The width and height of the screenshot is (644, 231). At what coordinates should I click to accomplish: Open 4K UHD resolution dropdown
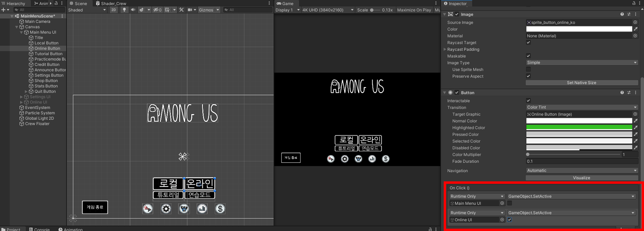[328, 10]
